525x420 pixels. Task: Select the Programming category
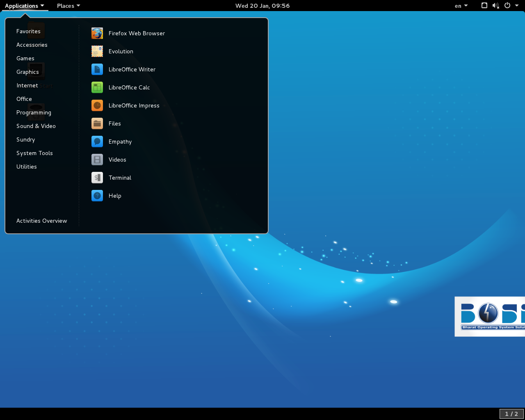tap(34, 112)
